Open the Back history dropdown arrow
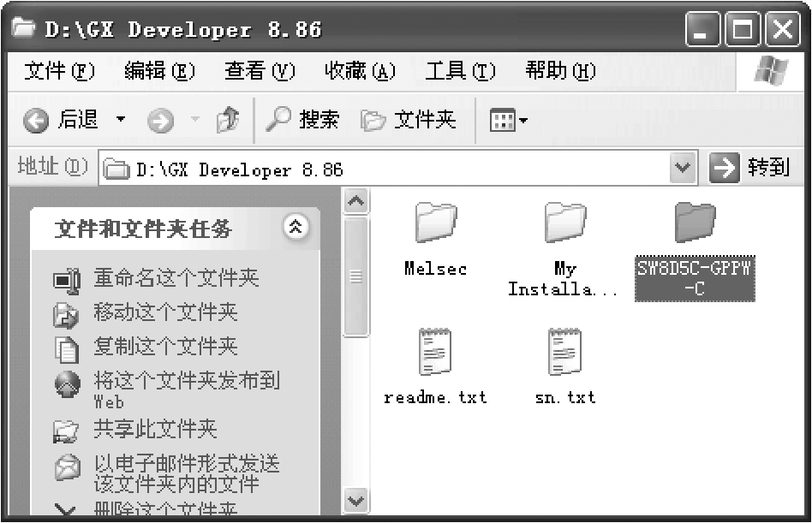Viewport: 812px width, 523px height. click(x=120, y=120)
